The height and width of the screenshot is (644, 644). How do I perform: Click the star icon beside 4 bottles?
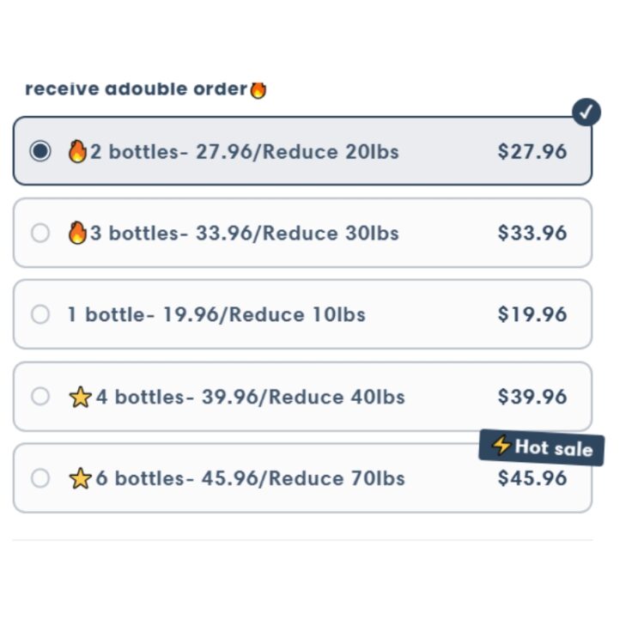80,397
